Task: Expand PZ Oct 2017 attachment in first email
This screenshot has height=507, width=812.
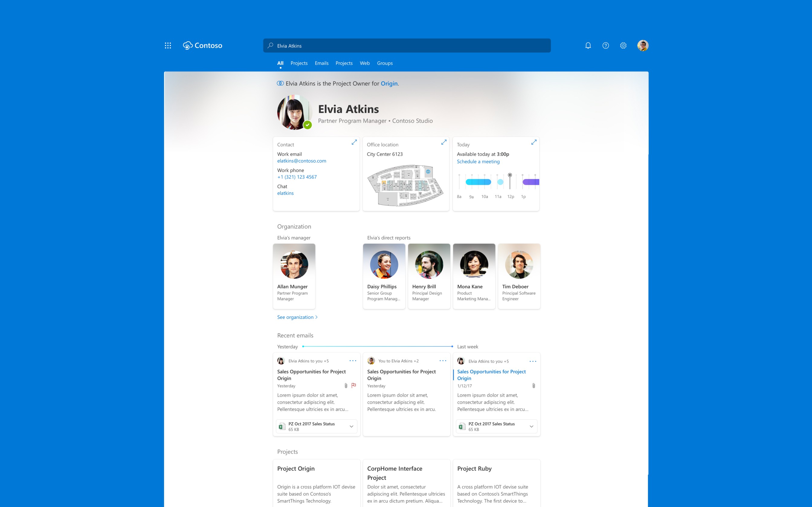Action: [x=351, y=426]
